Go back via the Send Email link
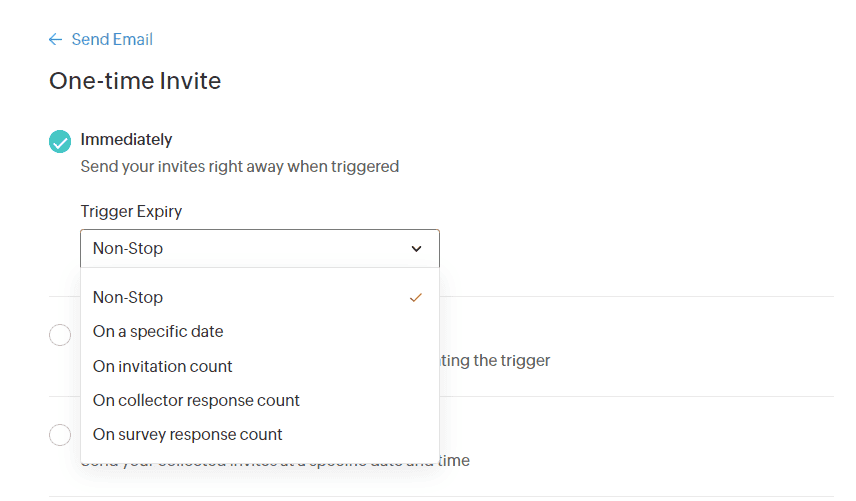Screen dimensions: 856x501 112,40
